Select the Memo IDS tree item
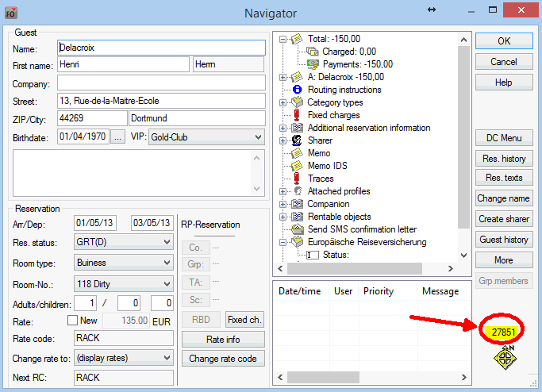542x392 pixels. pos(327,166)
